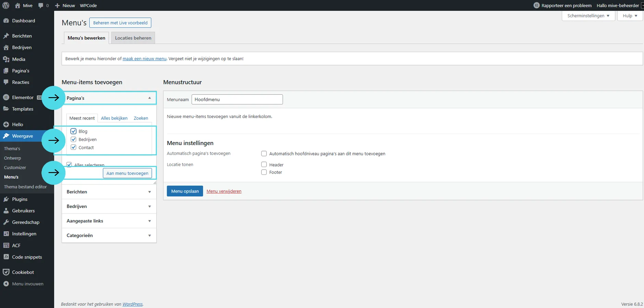The image size is (644, 308).
Task: Uncheck the Blog page checkbox
Action: 73,131
